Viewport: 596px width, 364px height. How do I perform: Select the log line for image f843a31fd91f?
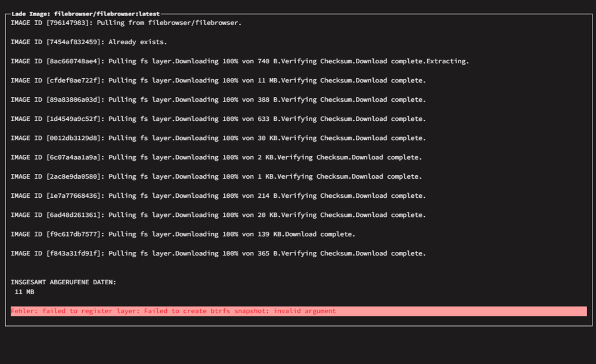218,253
